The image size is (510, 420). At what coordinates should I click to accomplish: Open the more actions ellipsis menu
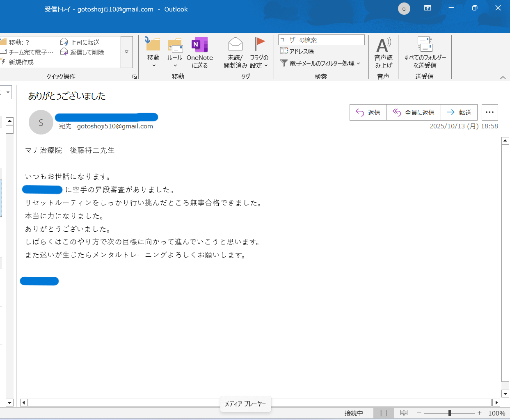pyautogui.click(x=489, y=112)
